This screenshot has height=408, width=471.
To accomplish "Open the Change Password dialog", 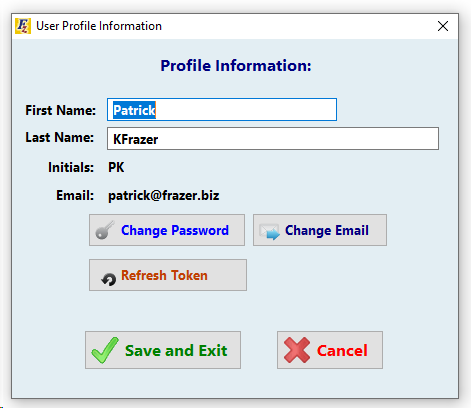I will click(x=167, y=230).
